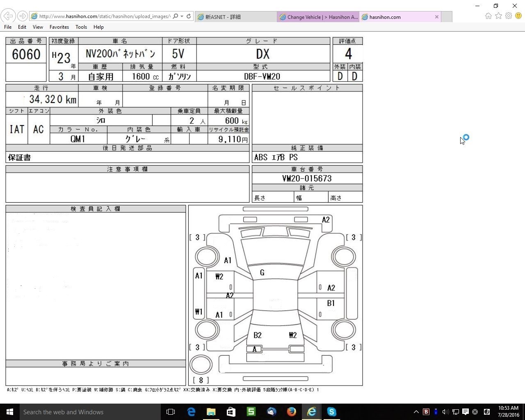The width and height of the screenshot is (525, 420).
Task: Click the browser Forward arrow button
Action: [x=23, y=16]
